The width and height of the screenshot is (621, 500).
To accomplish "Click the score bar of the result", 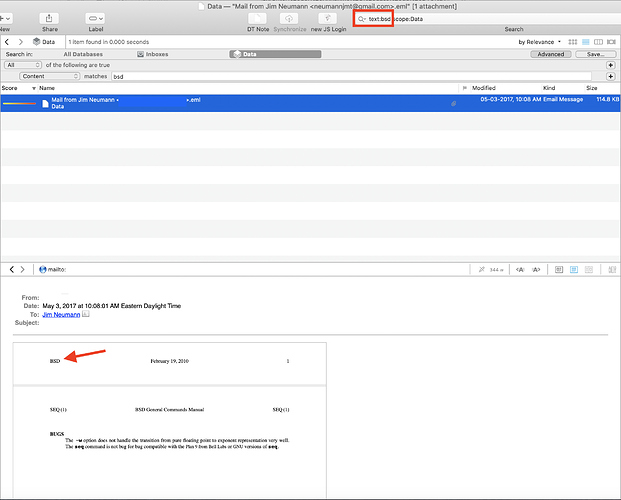I will point(19,103).
